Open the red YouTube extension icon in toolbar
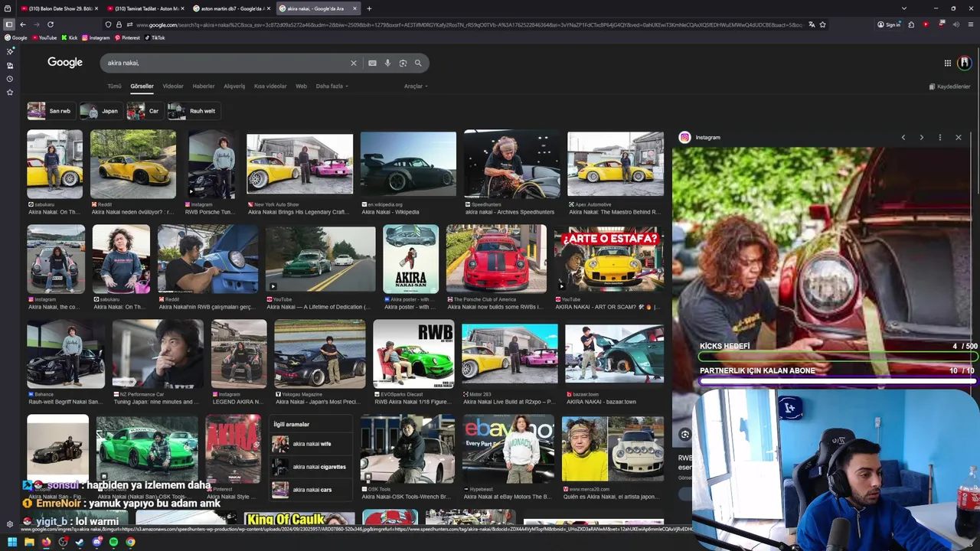The height and width of the screenshot is (551, 980). pos(926,24)
